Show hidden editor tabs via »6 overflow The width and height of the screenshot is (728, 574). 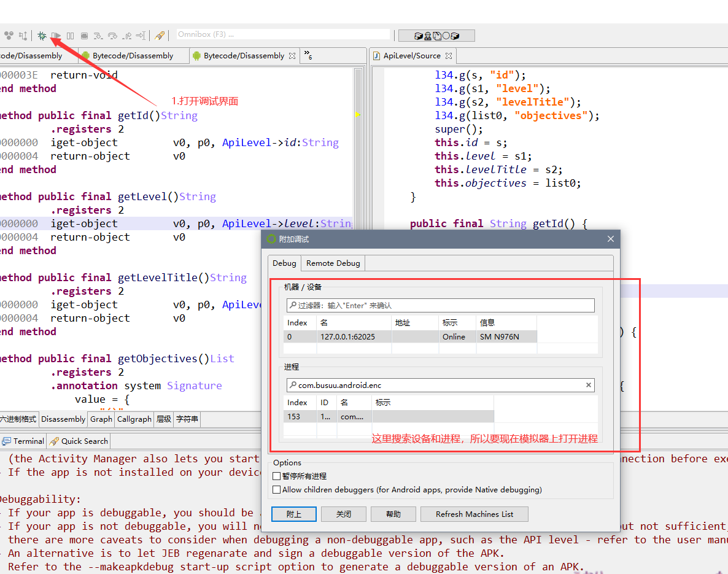coord(308,55)
